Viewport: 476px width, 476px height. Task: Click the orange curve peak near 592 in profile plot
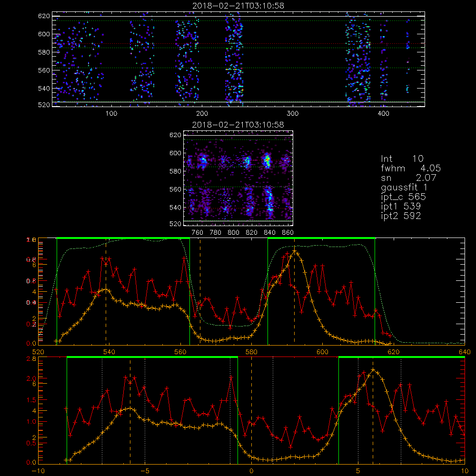pos(295,251)
